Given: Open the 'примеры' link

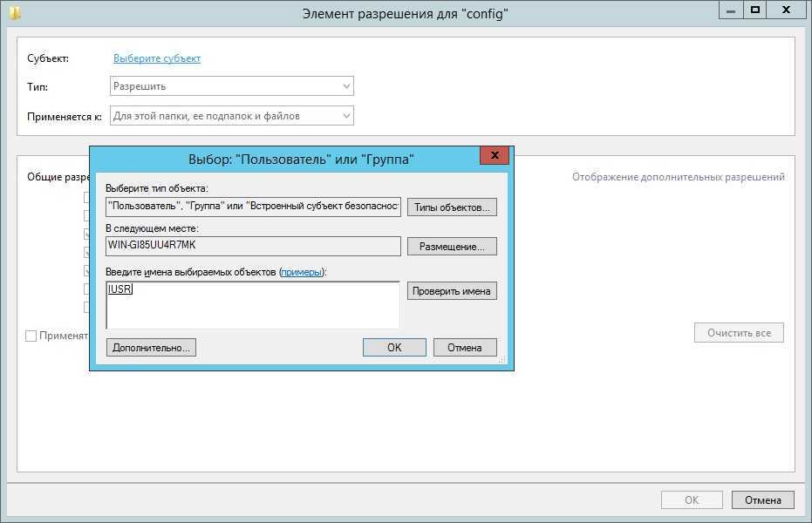Looking at the screenshot, I should click(302, 272).
